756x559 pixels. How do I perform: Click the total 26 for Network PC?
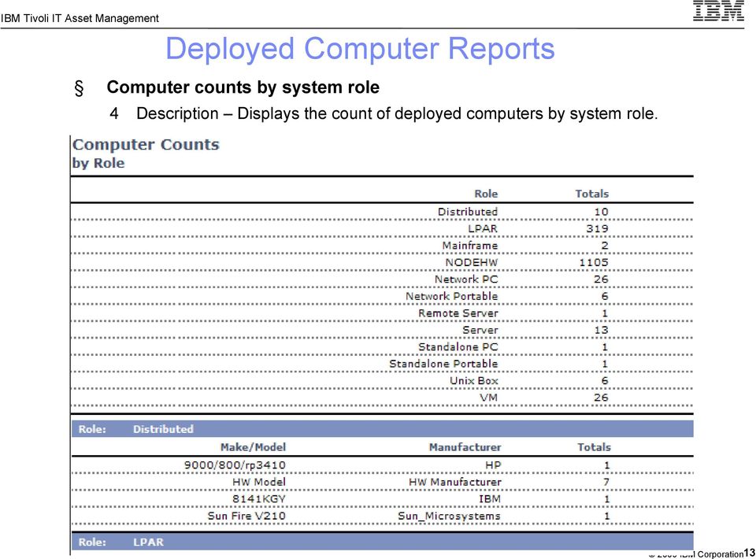(x=601, y=279)
